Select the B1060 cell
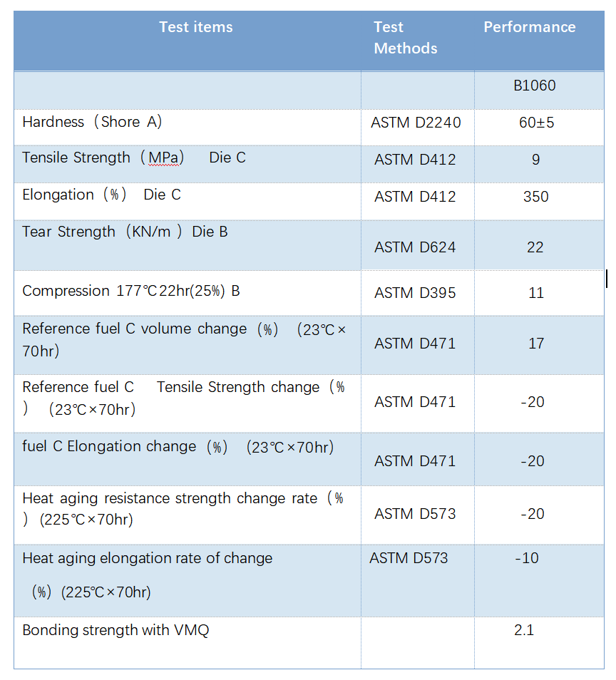Viewport: 616px width, 680px height. [534, 86]
